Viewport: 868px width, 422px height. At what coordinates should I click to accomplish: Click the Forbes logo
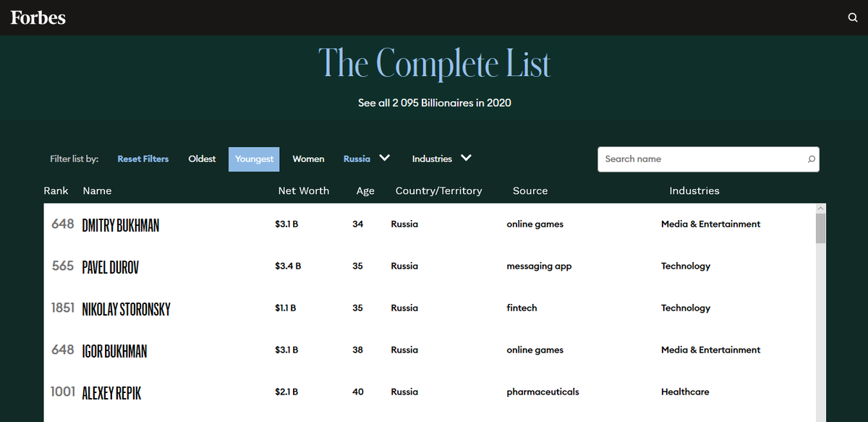coord(38,17)
